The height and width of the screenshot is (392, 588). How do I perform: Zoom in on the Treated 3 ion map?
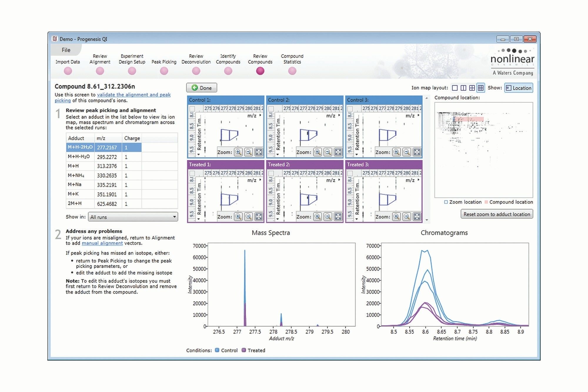[x=396, y=217]
